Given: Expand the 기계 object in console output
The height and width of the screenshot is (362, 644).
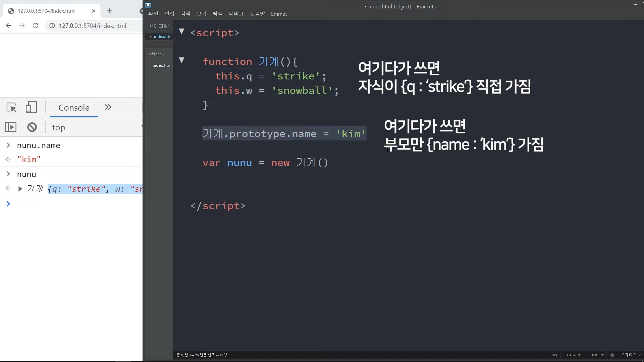Looking at the screenshot, I should (20, 189).
